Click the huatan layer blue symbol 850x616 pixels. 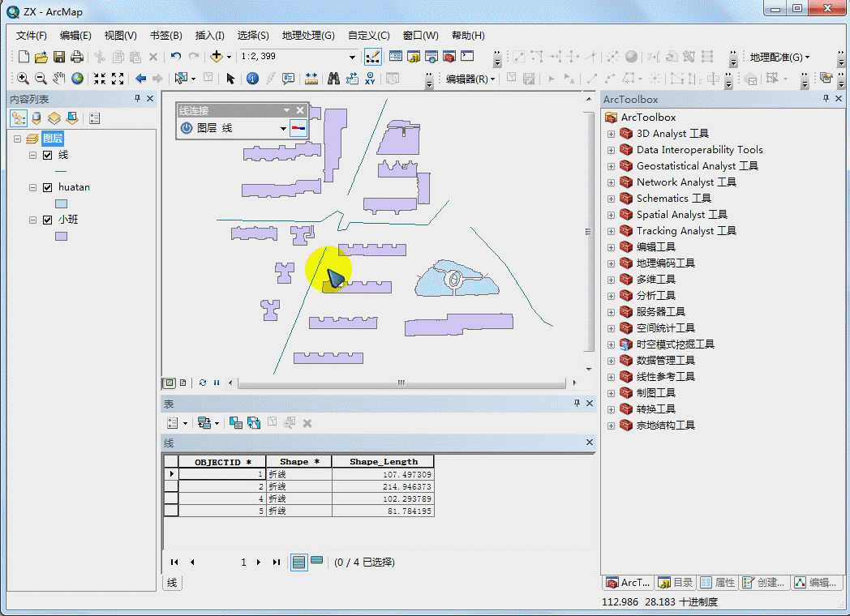tap(62, 203)
